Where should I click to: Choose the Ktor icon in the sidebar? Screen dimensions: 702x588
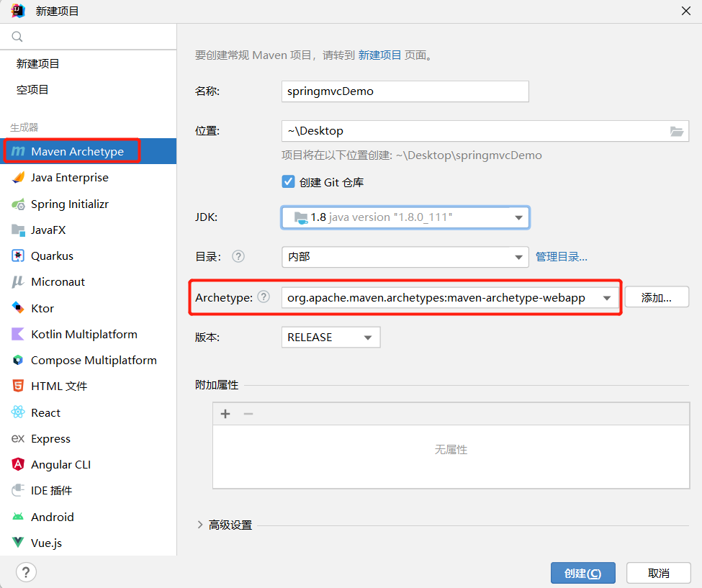(18, 308)
